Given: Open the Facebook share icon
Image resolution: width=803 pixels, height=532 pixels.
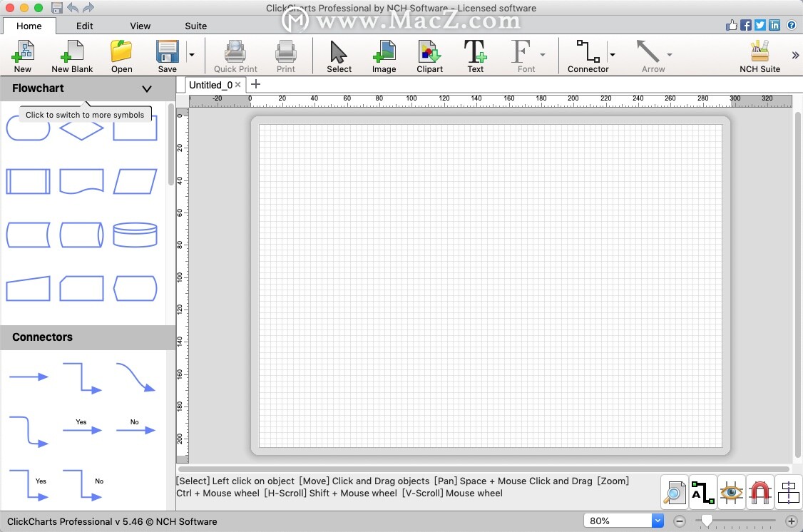Looking at the screenshot, I should point(746,25).
